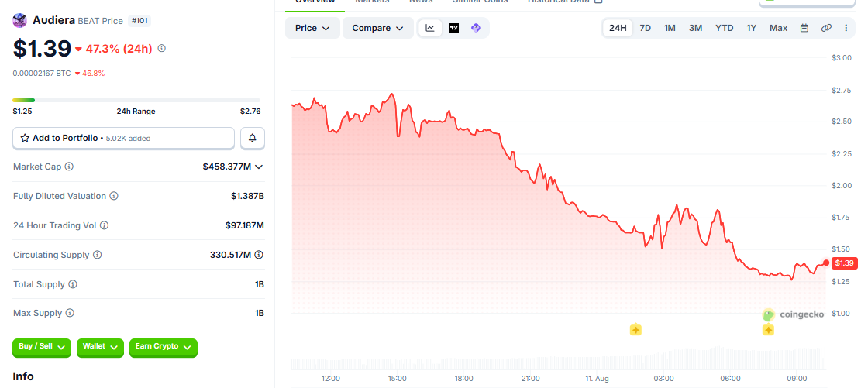Click the $1.387B valuation value
This screenshot has width=868, height=388.
coord(247,196)
